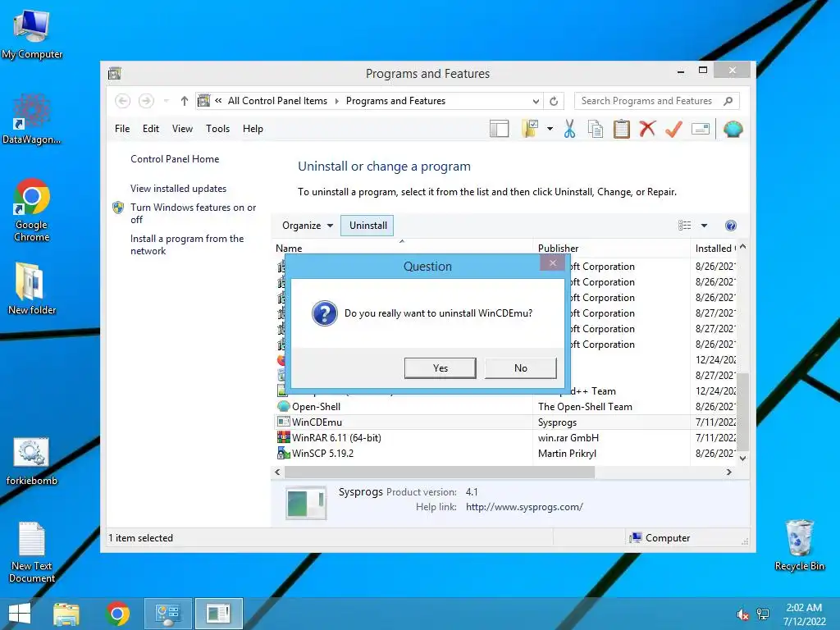
Task: Open New folder on desktop
Action: pos(32,288)
